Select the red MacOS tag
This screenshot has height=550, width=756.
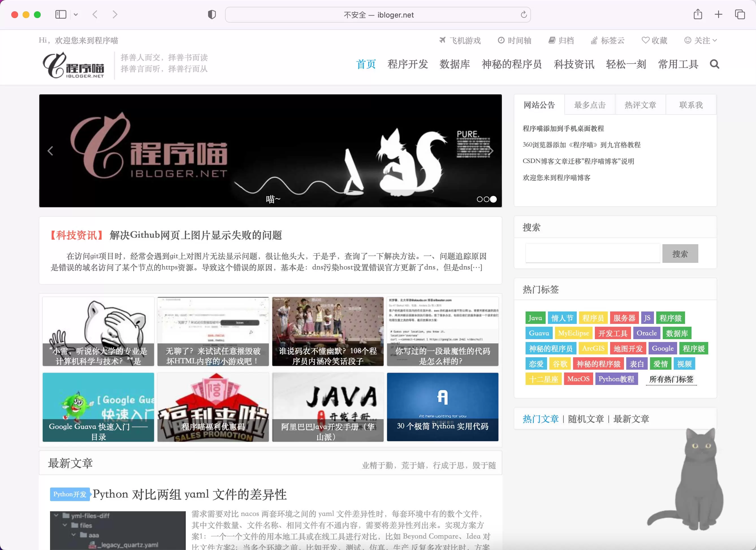click(x=578, y=379)
